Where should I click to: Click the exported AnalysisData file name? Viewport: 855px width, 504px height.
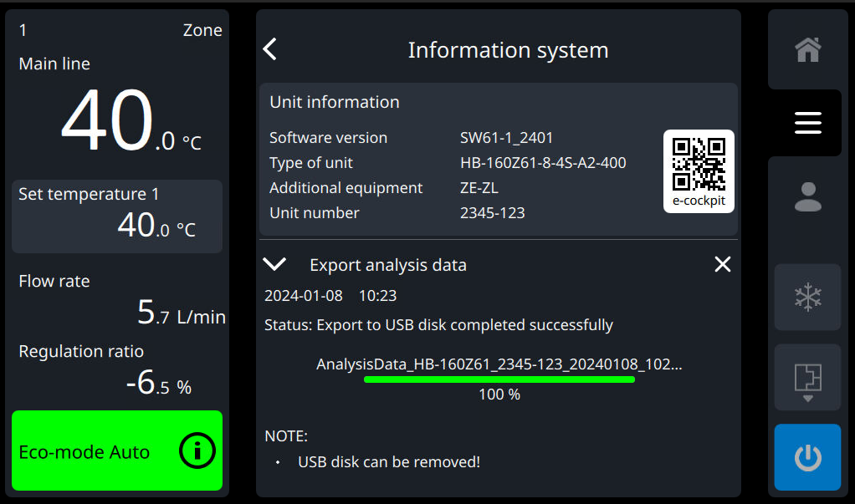tap(499, 364)
